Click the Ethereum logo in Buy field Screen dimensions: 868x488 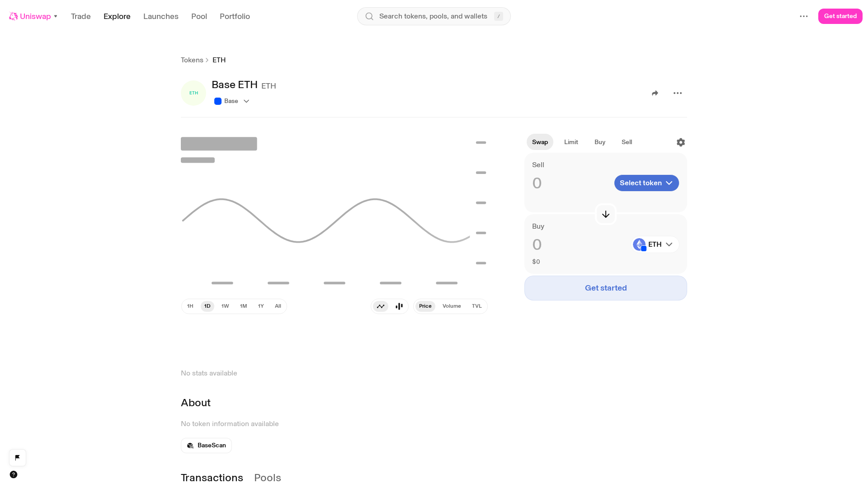click(639, 244)
